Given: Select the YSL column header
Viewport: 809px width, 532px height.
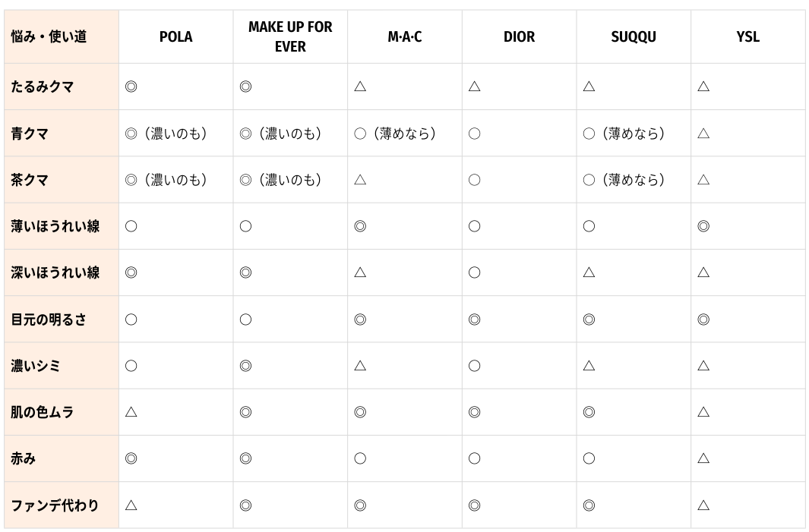Looking at the screenshot, I should [747, 37].
